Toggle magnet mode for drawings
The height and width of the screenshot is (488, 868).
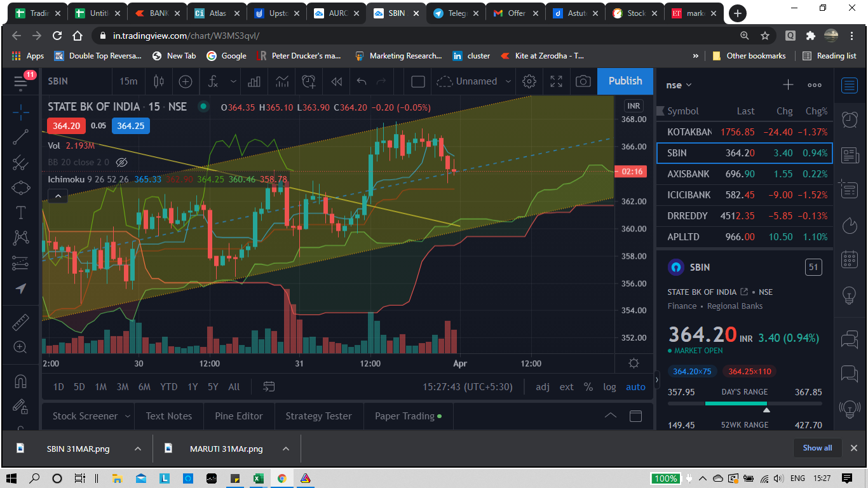pyautogui.click(x=20, y=381)
